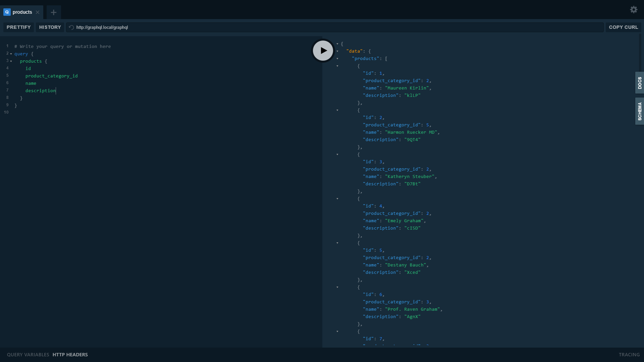
Task: Close the products tab
Action: coord(38,12)
